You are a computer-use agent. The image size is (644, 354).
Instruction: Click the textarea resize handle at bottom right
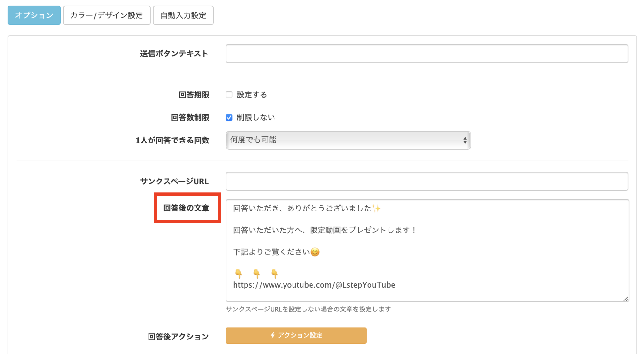[625, 299]
